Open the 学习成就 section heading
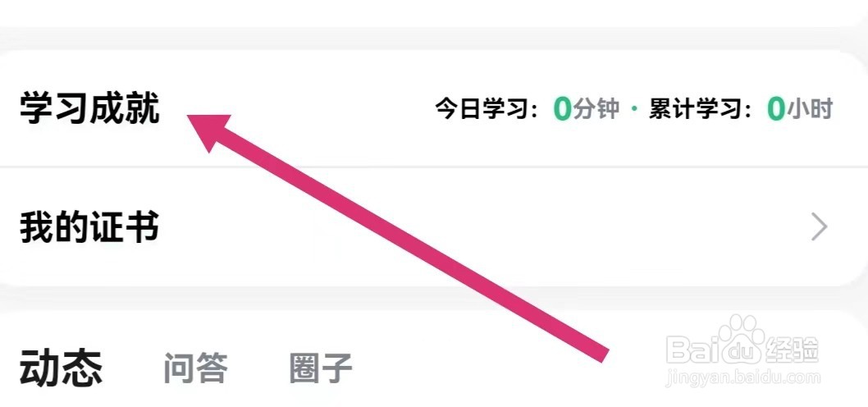Image resolution: width=868 pixels, height=407 pixels. click(89, 109)
